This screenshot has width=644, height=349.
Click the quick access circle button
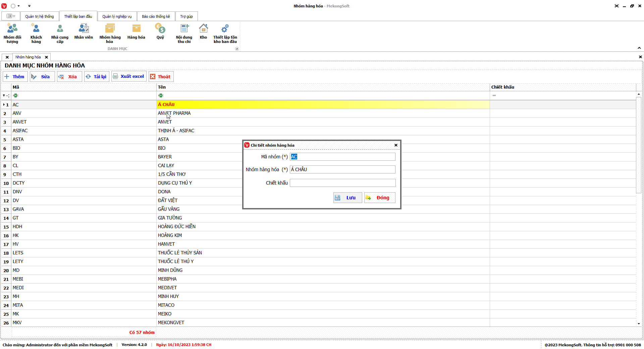click(x=13, y=6)
